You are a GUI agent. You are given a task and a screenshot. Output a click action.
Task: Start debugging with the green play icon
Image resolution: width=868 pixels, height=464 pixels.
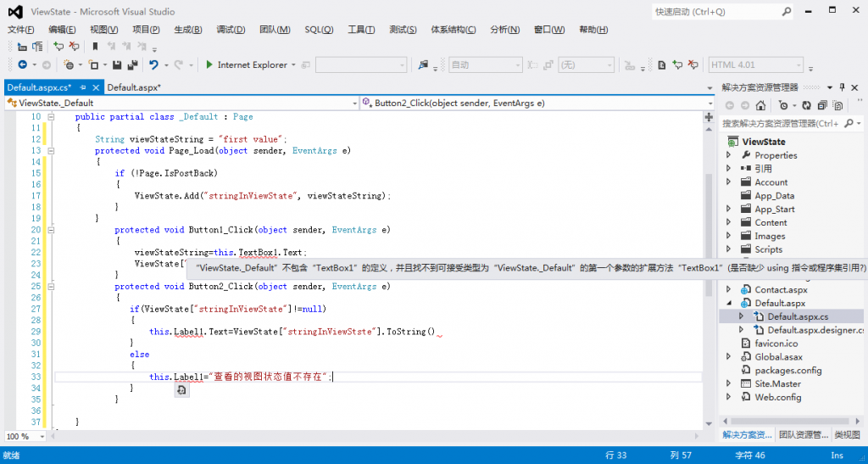(209, 64)
